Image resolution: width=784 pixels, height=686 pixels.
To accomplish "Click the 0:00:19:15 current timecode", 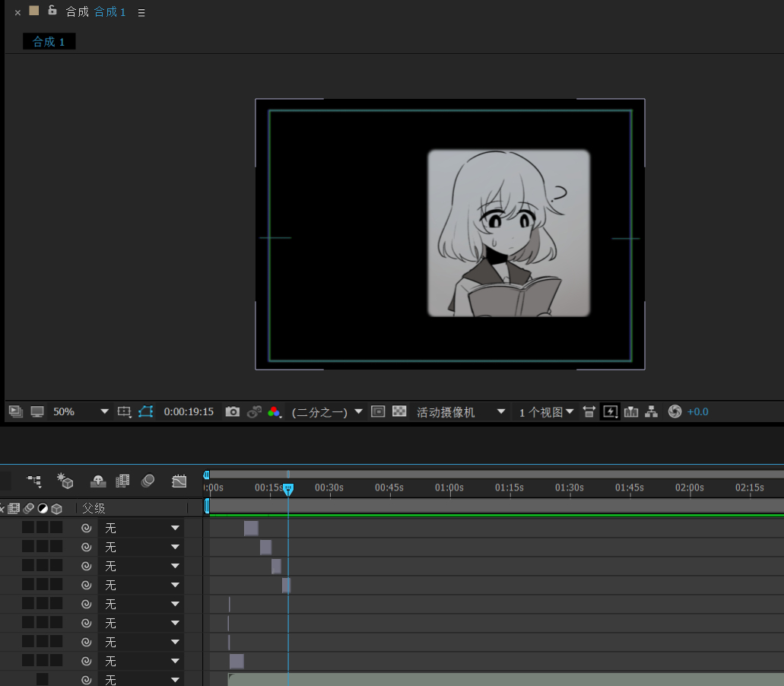I will 189,411.
